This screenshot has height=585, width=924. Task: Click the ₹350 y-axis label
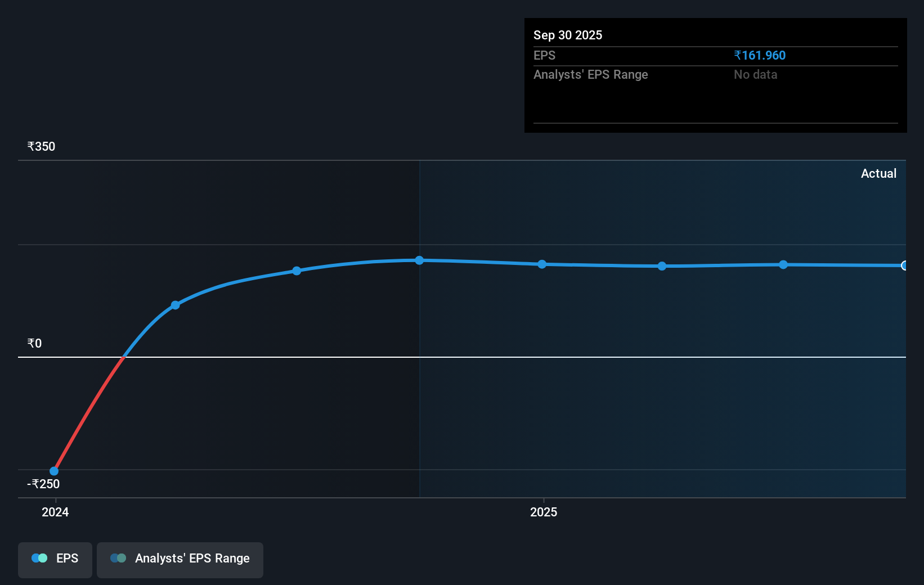click(x=41, y=146)
